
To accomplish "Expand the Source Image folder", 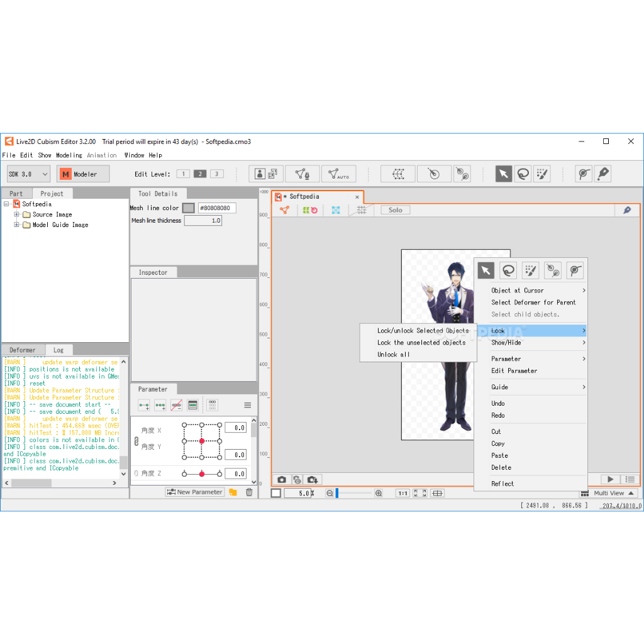I will click(x=17, y=214).
